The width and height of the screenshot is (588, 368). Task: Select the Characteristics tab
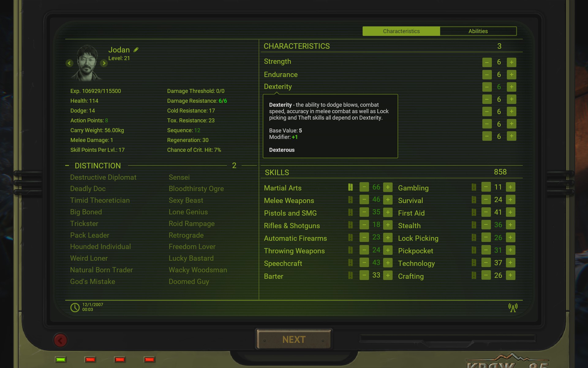[x=401, y=31]
